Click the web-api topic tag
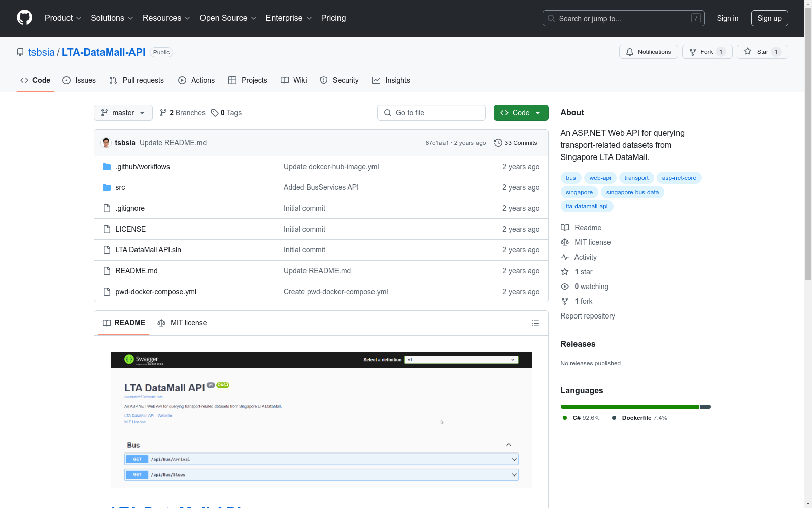The height and width of the screenshot is (508, 812). click(600, 178)
